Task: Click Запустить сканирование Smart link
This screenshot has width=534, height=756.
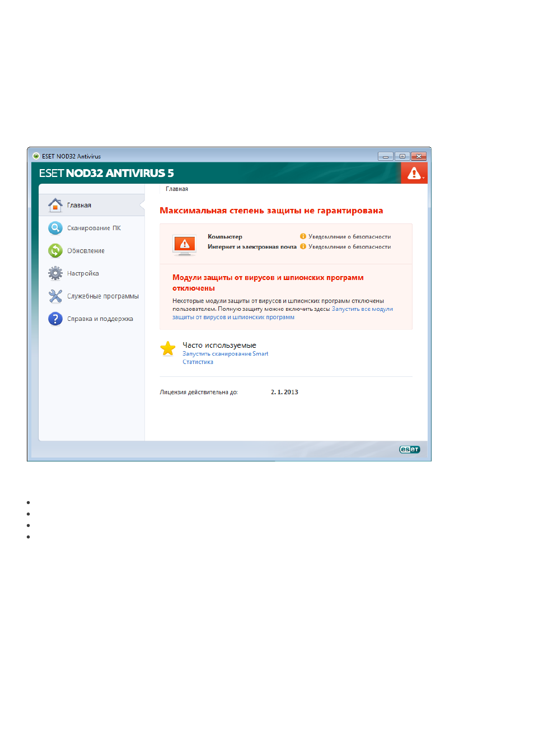Action: pos(225,354)
